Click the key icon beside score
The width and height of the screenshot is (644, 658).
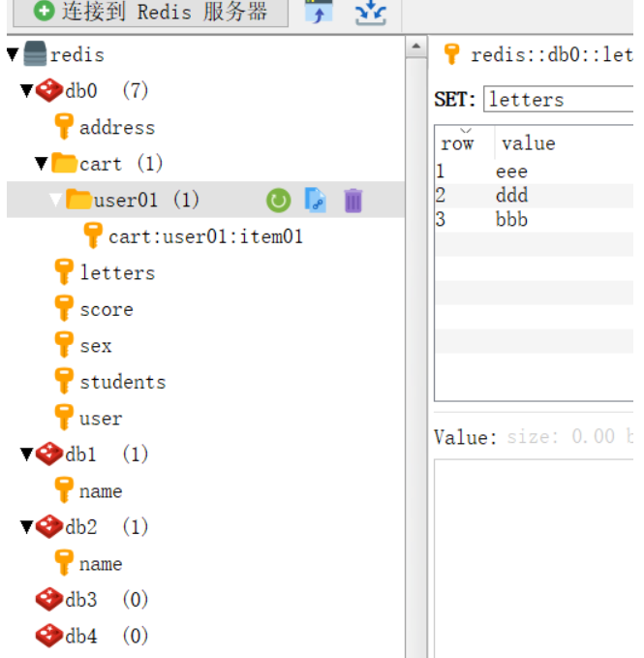[x=64, y=308]
